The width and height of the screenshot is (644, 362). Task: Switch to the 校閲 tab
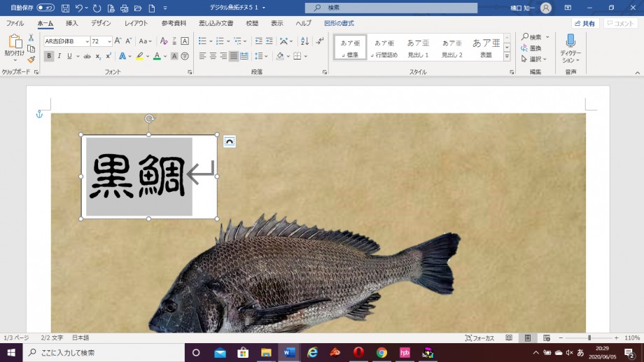tap(252, 23)
